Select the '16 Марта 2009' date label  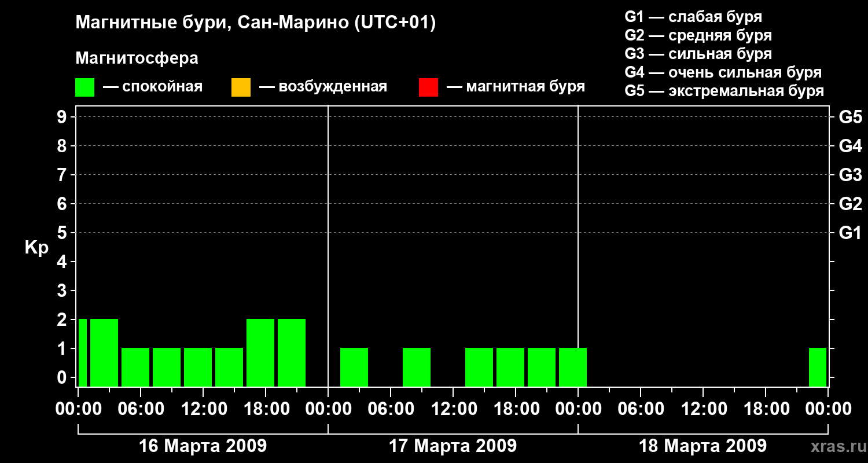tap(203, 446)
